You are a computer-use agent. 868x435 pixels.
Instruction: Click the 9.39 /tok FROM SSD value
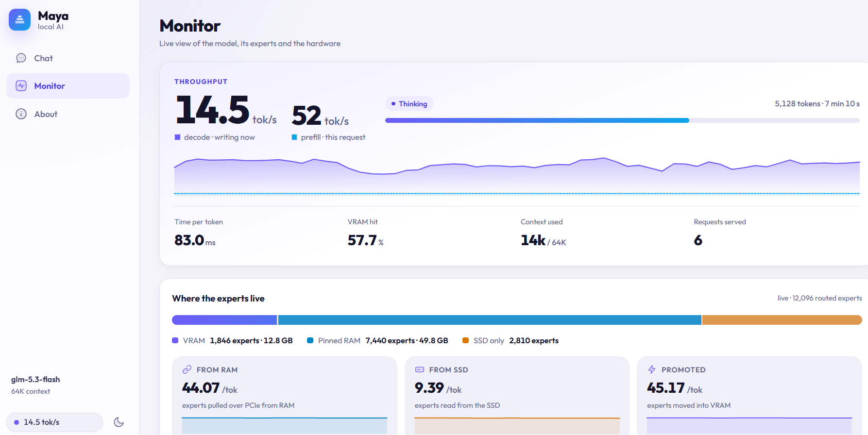coord(438,388)
